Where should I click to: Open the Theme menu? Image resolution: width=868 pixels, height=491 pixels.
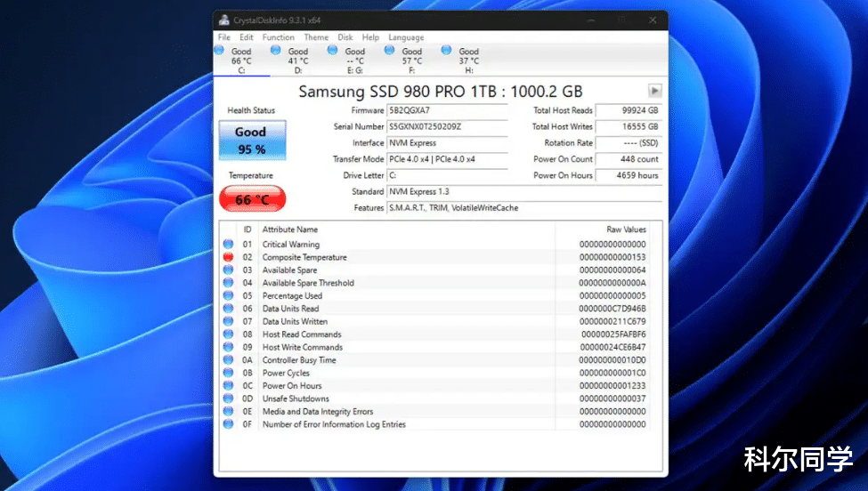point(316,37)
